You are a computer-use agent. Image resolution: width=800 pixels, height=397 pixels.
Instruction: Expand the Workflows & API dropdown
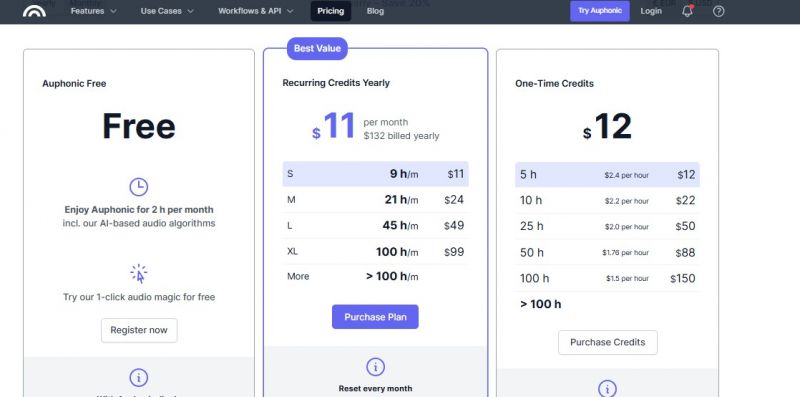pyautogui.click(x=256, y=11)
